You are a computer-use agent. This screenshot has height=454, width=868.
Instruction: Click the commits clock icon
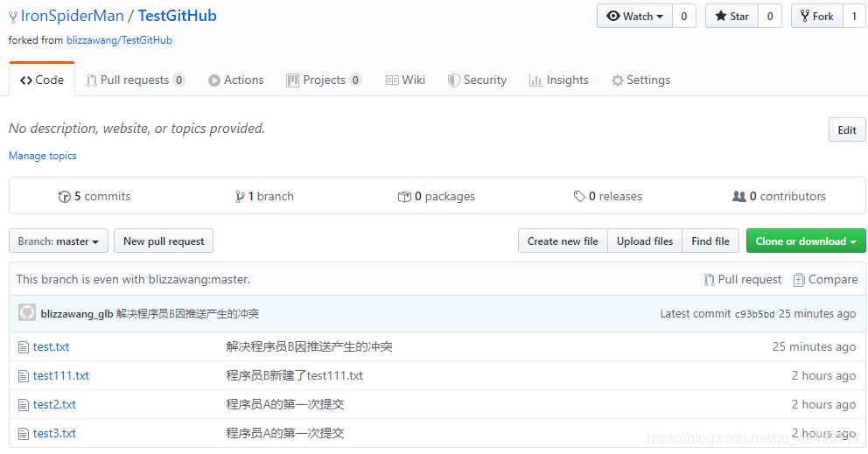pyautogui.click(x=64, y=197)
